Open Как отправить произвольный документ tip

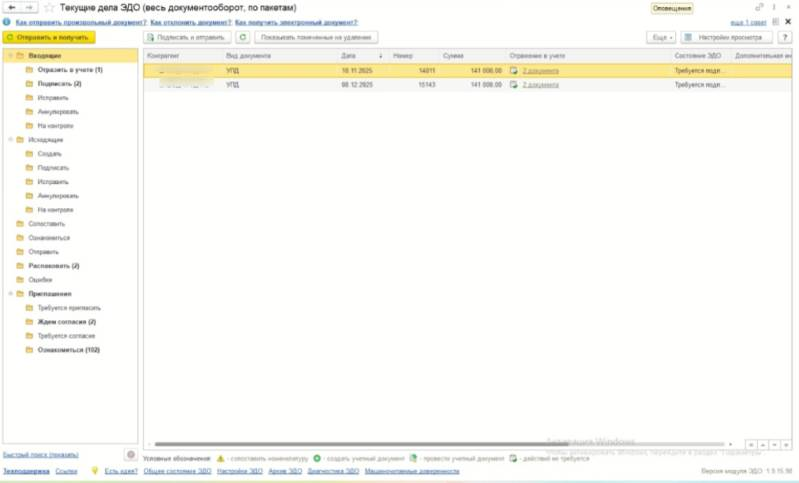click(x=81, y=22)
